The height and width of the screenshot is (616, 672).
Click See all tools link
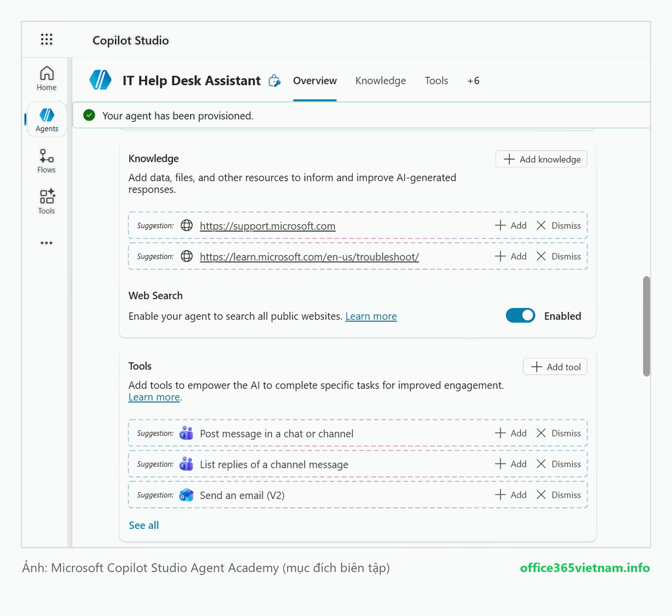(144, 525)
